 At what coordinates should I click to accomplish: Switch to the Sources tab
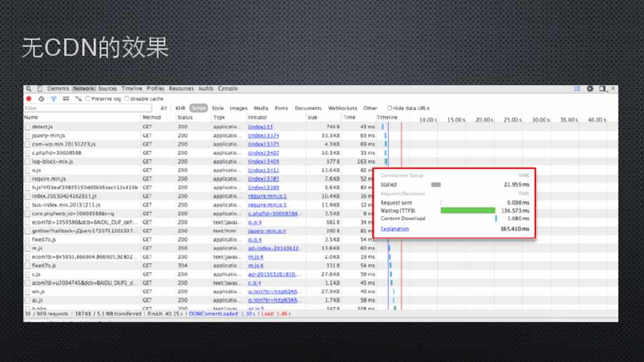(107, 88)
